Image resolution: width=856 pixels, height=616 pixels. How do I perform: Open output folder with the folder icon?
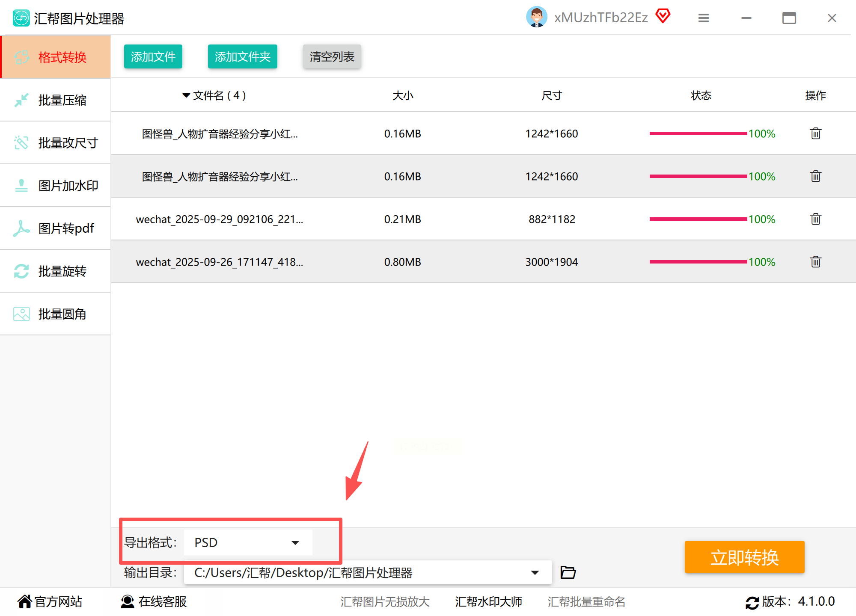point(568,572)
